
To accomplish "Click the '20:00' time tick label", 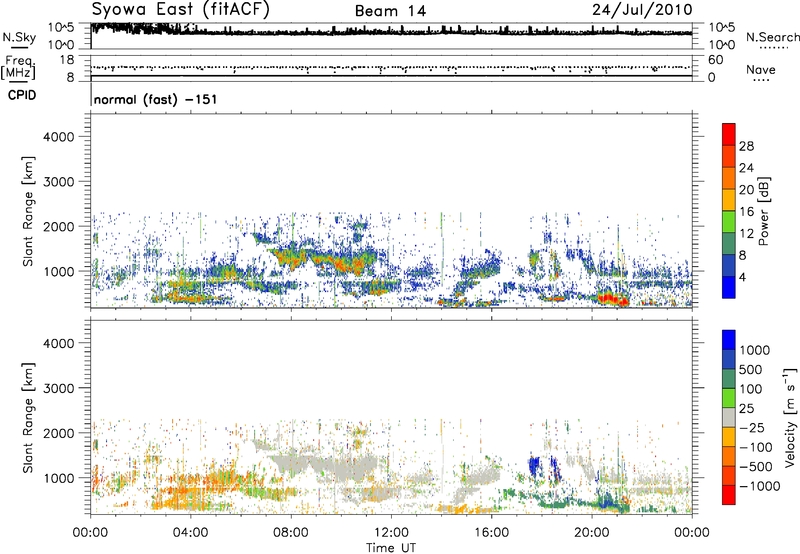I will point(592,533).
